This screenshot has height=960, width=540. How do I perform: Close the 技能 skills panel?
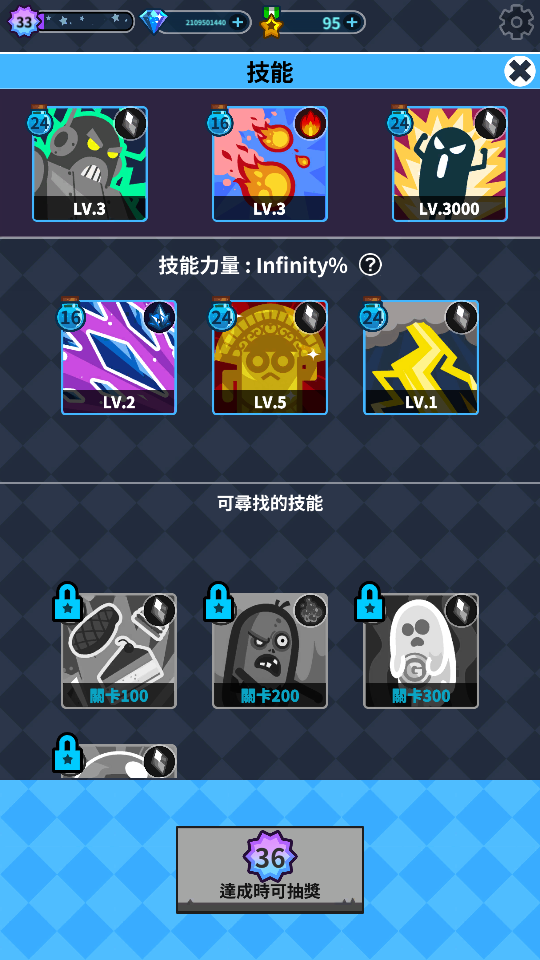pos(520,71)
